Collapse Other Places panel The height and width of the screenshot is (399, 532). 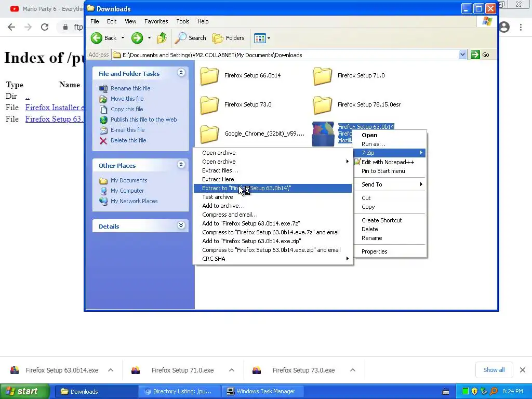pos(181,165)
